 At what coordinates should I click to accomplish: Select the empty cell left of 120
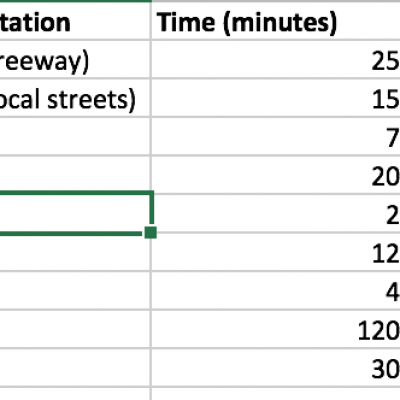(75, 329)
